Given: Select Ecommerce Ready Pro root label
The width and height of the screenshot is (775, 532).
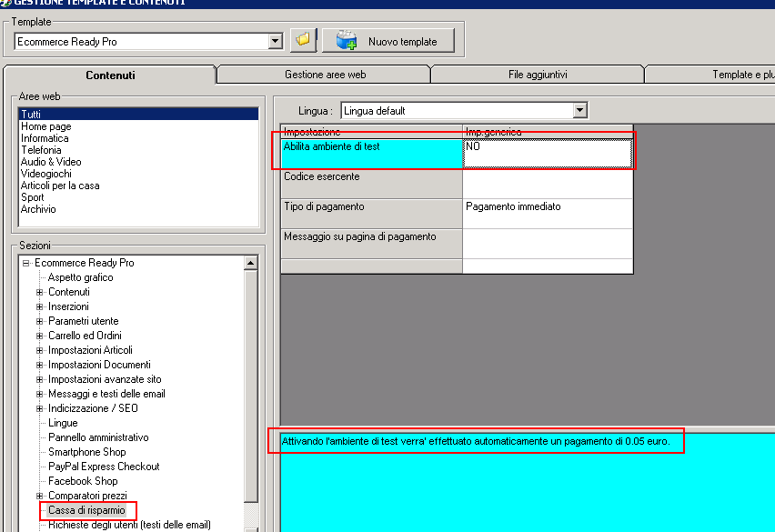Looking at the screenshot, I should 84,263.
